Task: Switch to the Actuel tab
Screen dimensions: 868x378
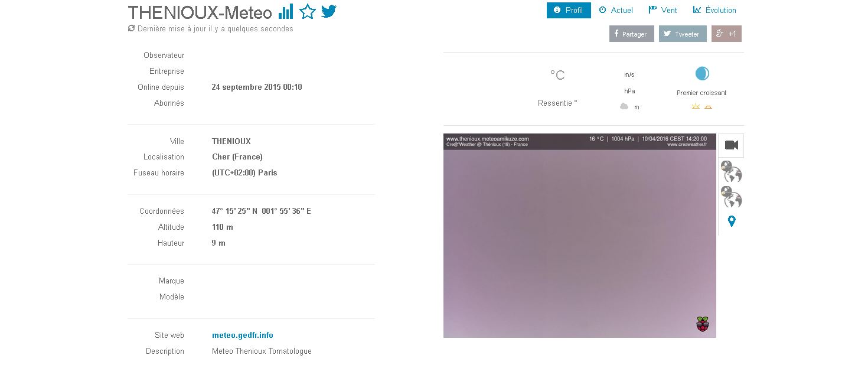Action: [616, 10]
